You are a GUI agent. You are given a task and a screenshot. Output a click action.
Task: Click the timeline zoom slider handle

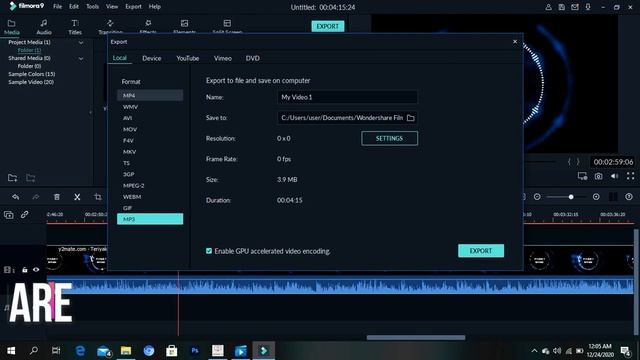click(571, 197)
